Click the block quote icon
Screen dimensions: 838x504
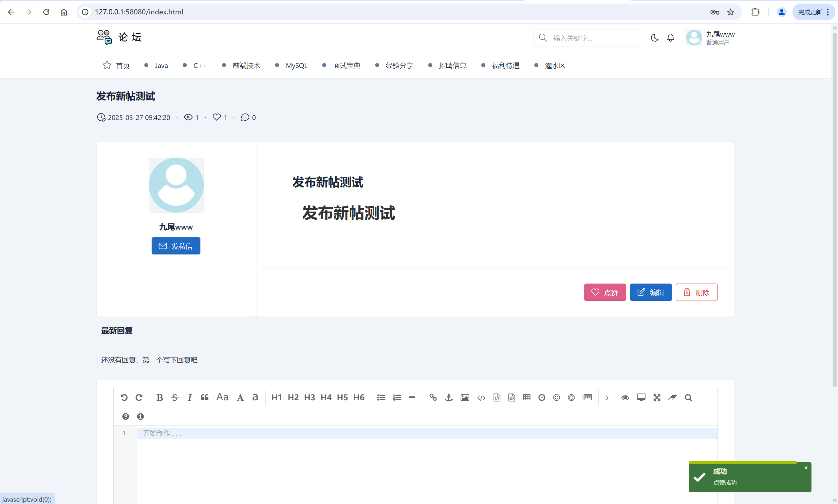point(204,397)
